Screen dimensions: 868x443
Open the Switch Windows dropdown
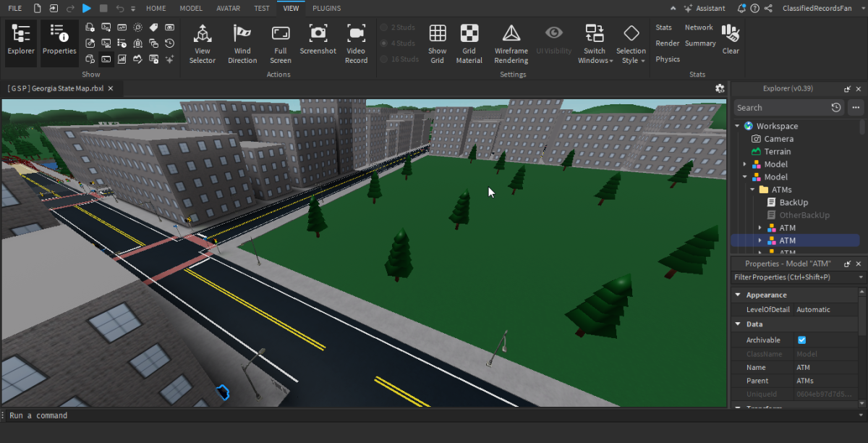pos(595,43)
